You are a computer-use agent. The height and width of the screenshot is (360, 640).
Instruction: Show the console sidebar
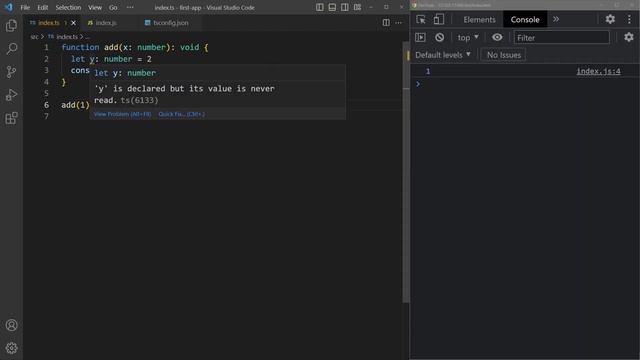[x=420, y=38]
